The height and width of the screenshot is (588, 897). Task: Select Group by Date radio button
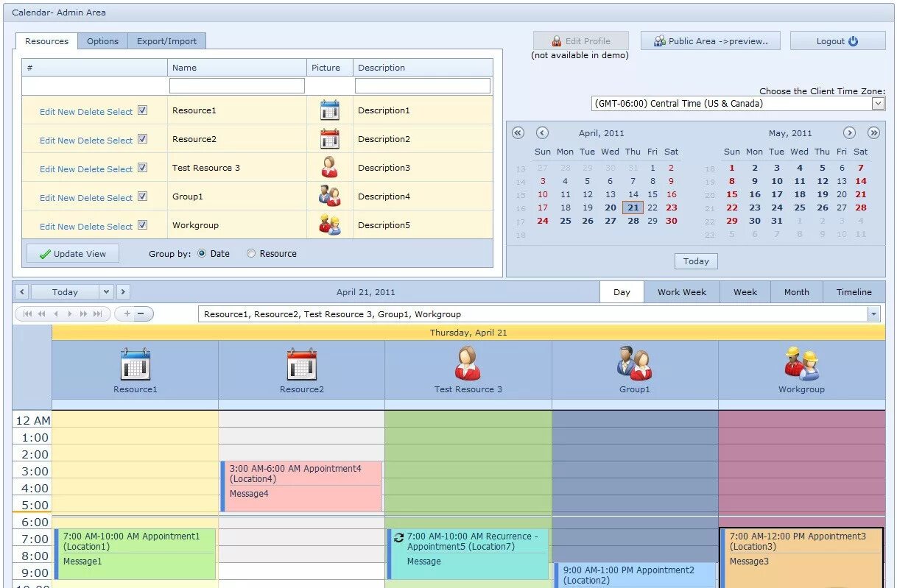202,254
